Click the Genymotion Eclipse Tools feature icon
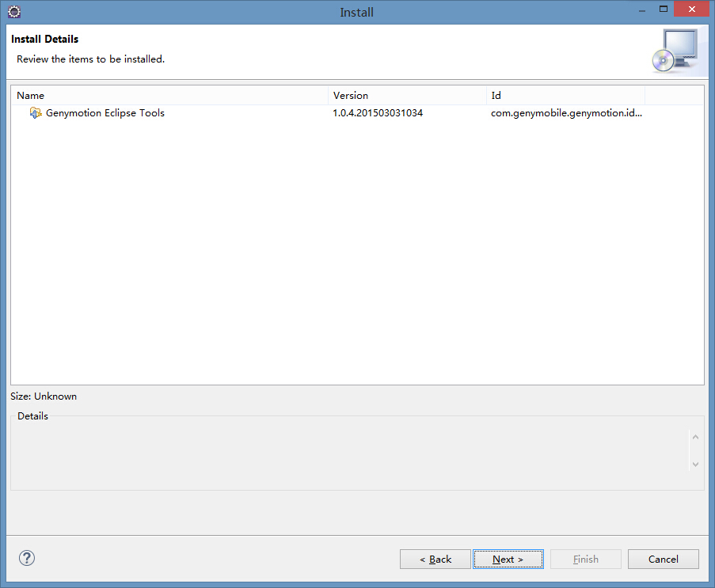715x588 pixels. click(x=36, y=112)
